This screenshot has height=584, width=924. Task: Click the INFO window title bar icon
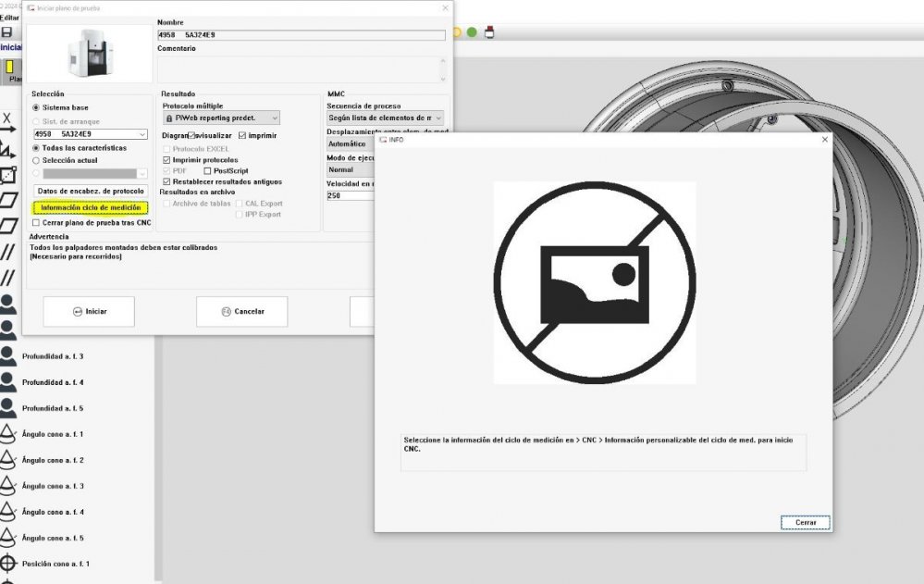[x=383, y=140]
